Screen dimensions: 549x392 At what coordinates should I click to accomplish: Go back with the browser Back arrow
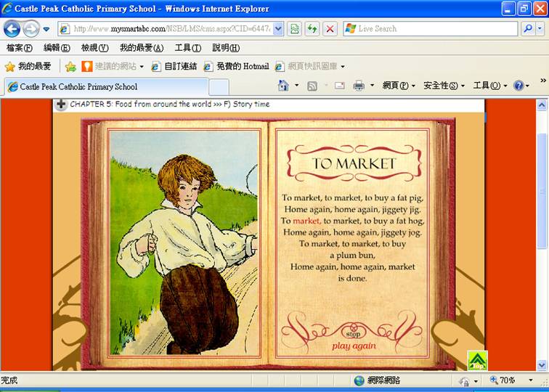coord(12,29)
